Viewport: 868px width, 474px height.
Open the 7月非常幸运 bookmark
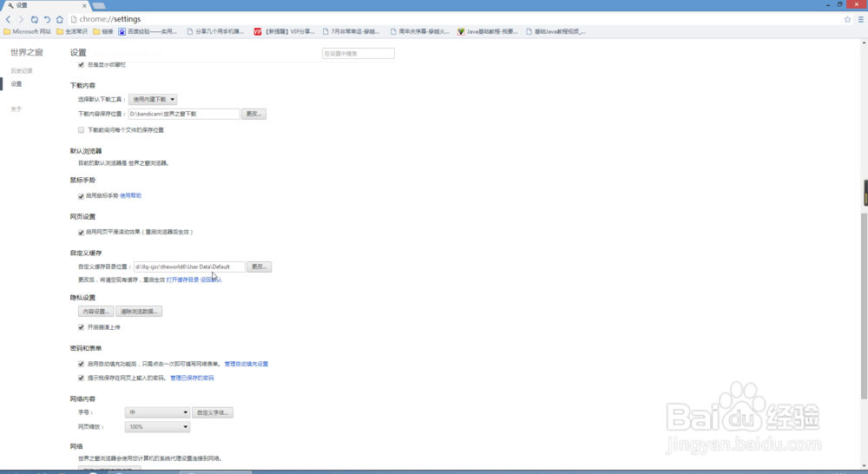coord(351,31)
